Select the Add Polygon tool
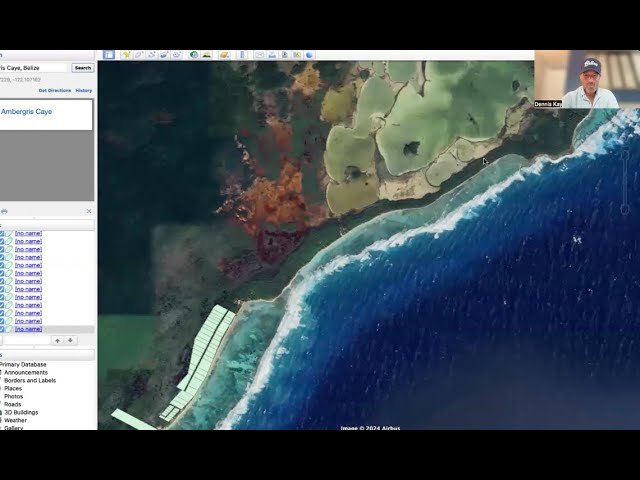 coord(139,55)
